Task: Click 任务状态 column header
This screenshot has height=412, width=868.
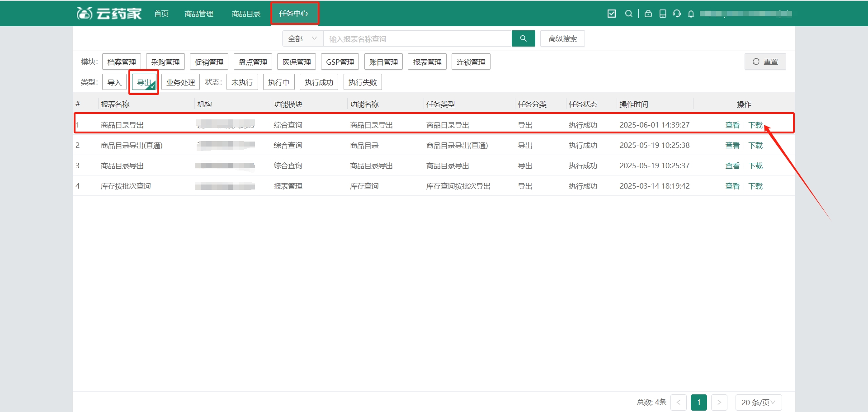Action: tap(583, 104)
